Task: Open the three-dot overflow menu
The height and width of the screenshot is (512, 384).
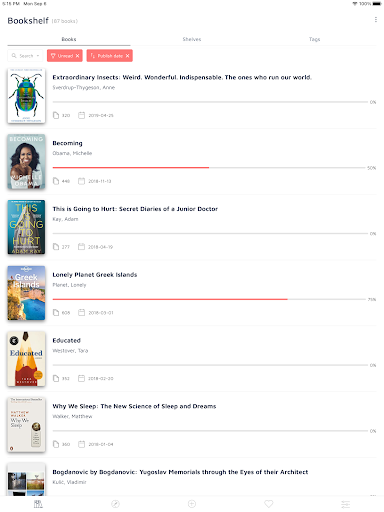Action: (x=376, y=20)
